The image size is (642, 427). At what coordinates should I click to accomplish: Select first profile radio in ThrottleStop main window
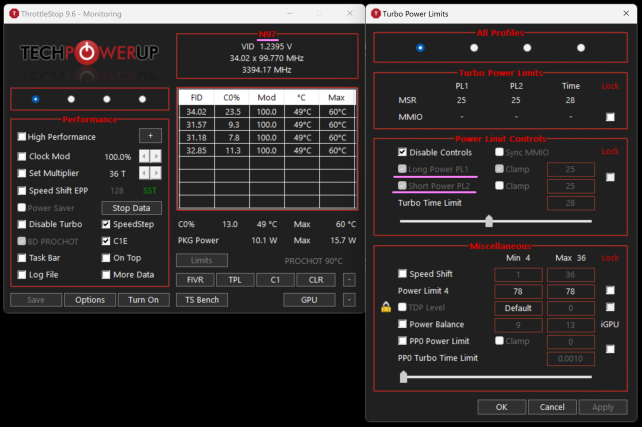pyautogui.click(x=36, y=99)
